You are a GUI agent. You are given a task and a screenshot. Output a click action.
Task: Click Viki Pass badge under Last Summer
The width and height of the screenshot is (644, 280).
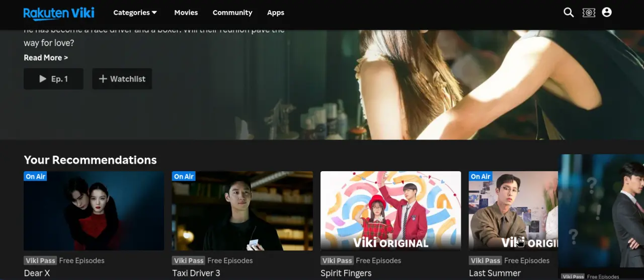click(486, 261)
